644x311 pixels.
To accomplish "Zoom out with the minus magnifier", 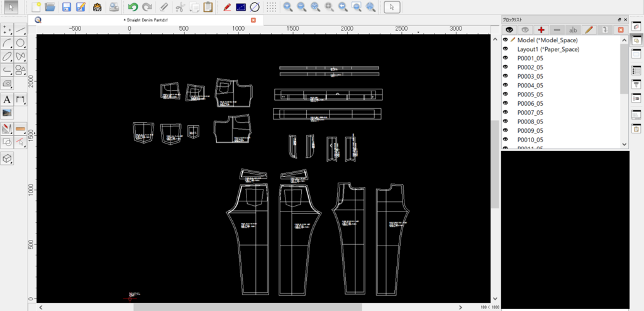I will pyautogui.click(x=302, y=6).
